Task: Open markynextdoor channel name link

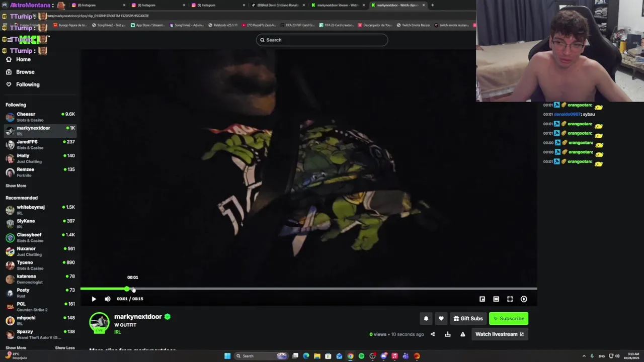Action: (x=138, y=317)
